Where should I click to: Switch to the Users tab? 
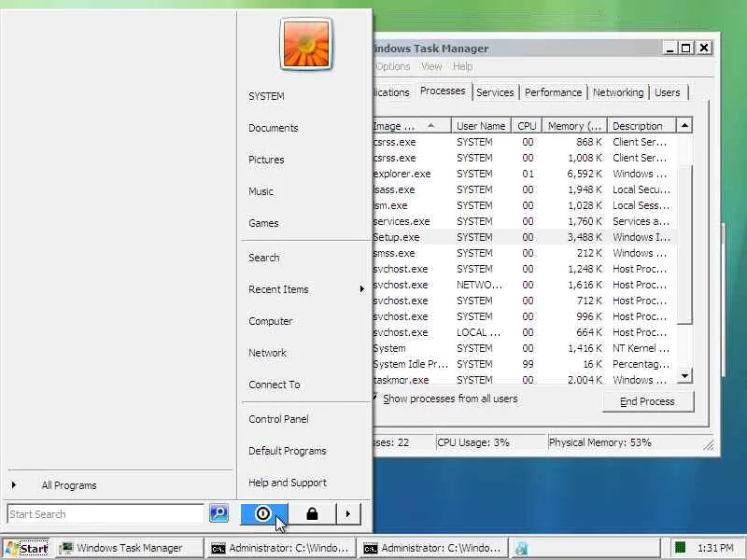pyautogui.click(x=668, y=92)
